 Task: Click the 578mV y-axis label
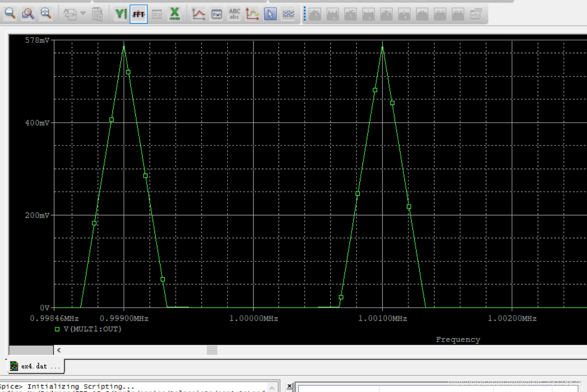point(37,40)
